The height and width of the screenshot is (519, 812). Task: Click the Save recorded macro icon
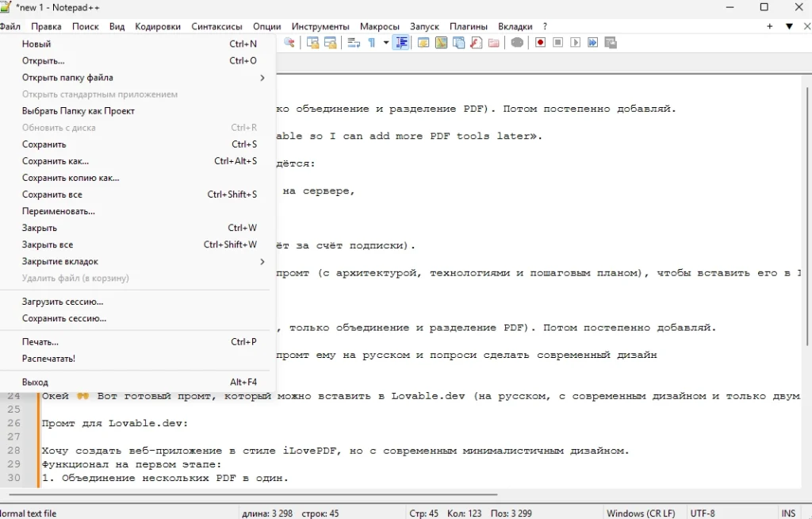[610, 43]
